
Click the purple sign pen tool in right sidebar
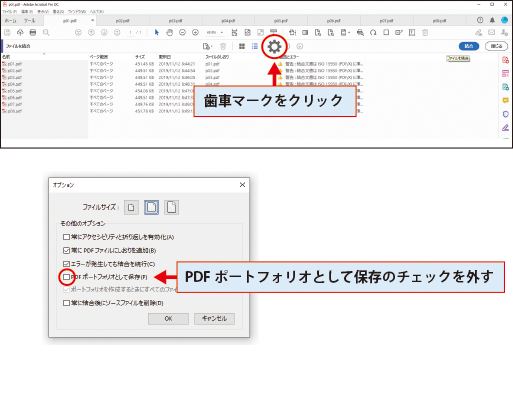(505, 128)
